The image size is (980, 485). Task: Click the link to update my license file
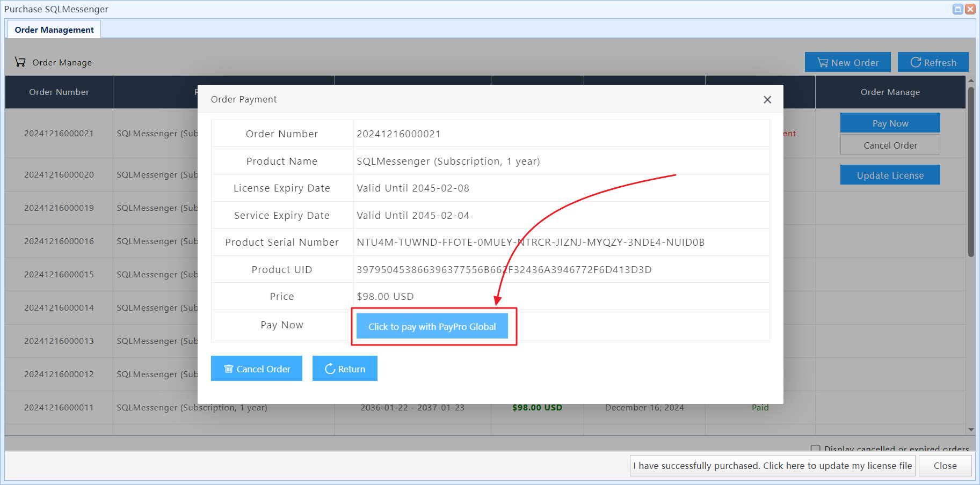[x=772, y=466]
